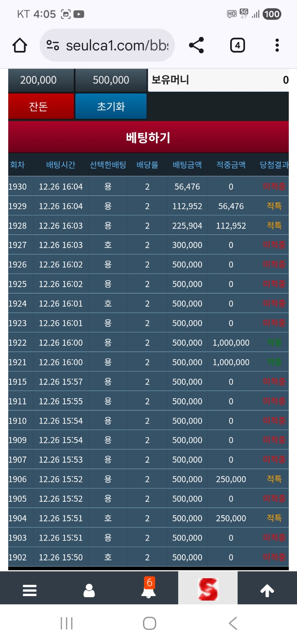The image size is (297, 644).
Task: Tap the red S logo icon
Action: 208,589
